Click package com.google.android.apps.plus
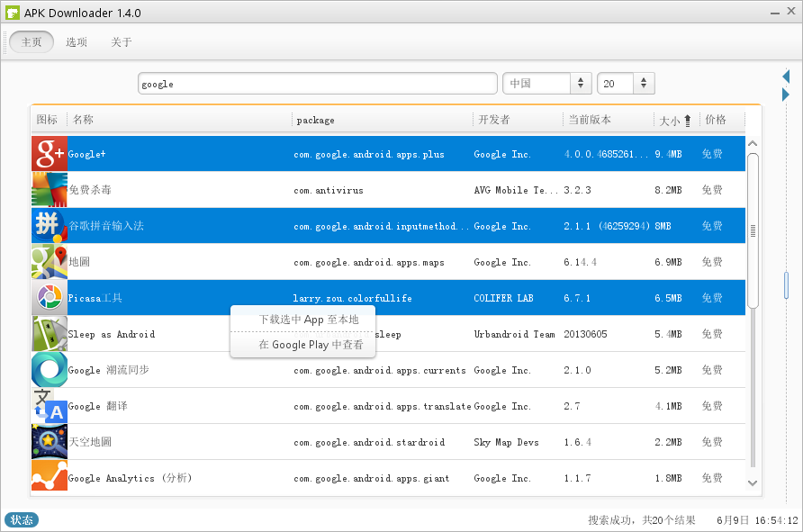Screen dimensions: 803x532 pos(369,154)
